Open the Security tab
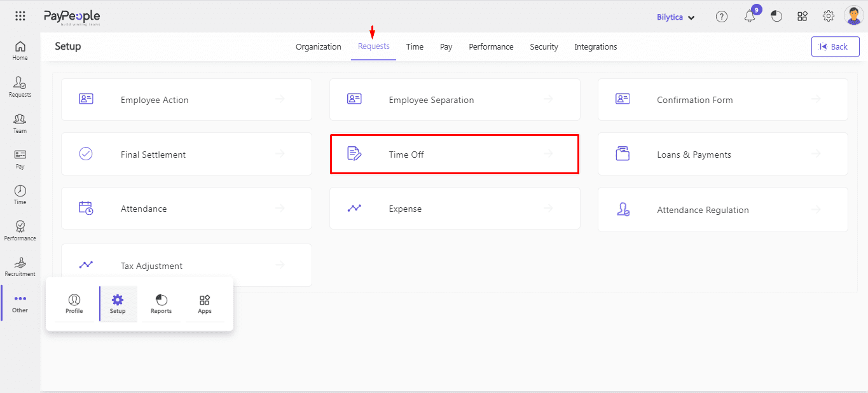 pyautogui.click(x=544, y=47)
